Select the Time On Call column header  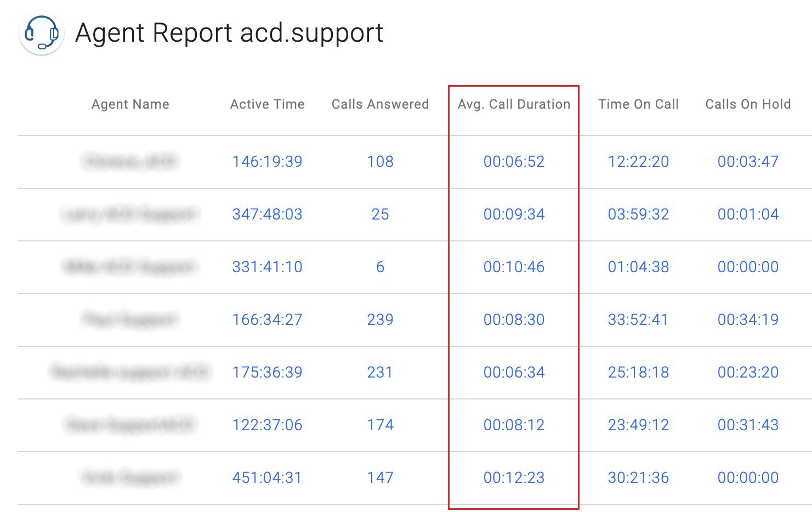639,104
